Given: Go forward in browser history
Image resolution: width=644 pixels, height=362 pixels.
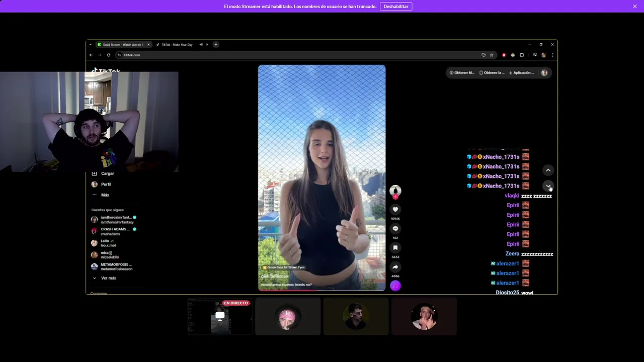Looking at the screenshot, I should click(100, 55).
